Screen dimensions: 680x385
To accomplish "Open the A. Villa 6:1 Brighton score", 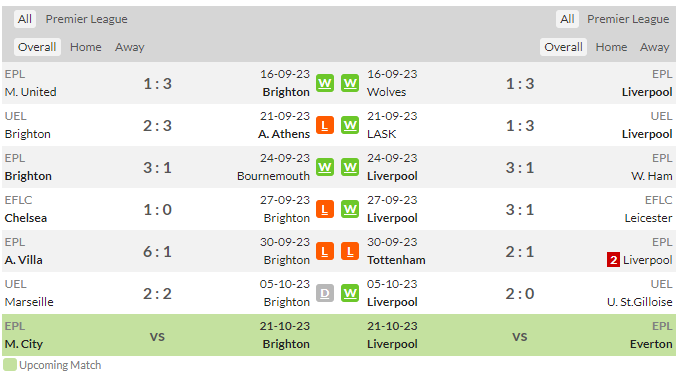I will point(157,251).
